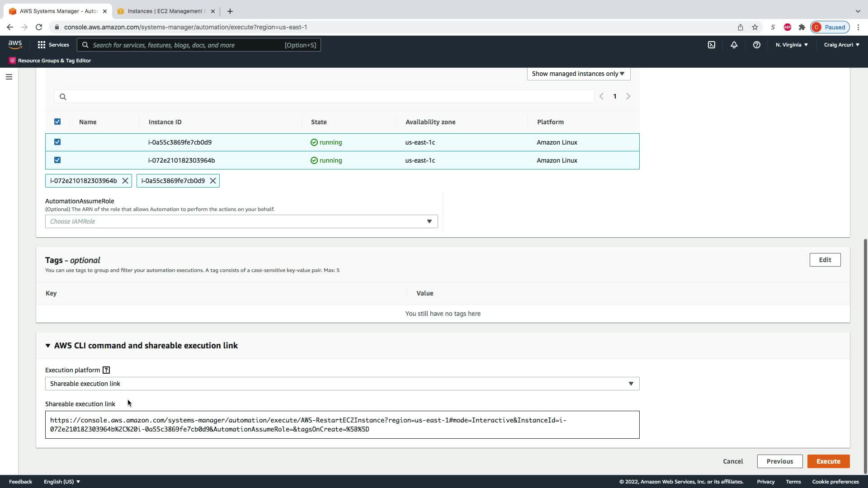The height and width of the screenshot is (488, 868).
Task: Open the side navigation hamburger menu
Action: click(9, 77)
